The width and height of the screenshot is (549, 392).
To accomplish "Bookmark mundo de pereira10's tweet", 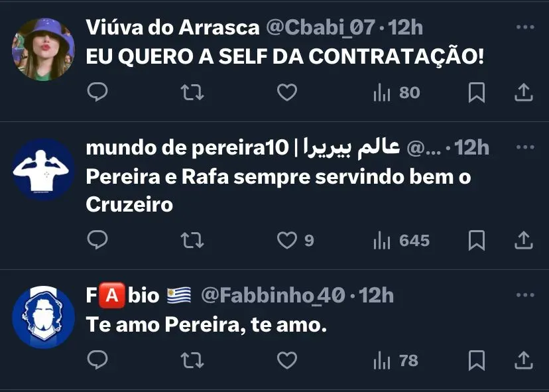I will [477, 240].
